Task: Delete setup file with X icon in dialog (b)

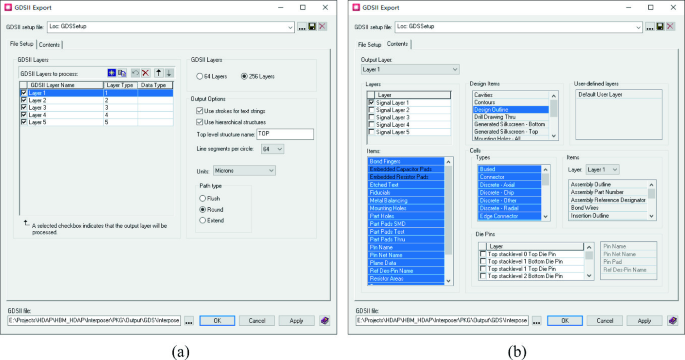Action: point(670,27)
